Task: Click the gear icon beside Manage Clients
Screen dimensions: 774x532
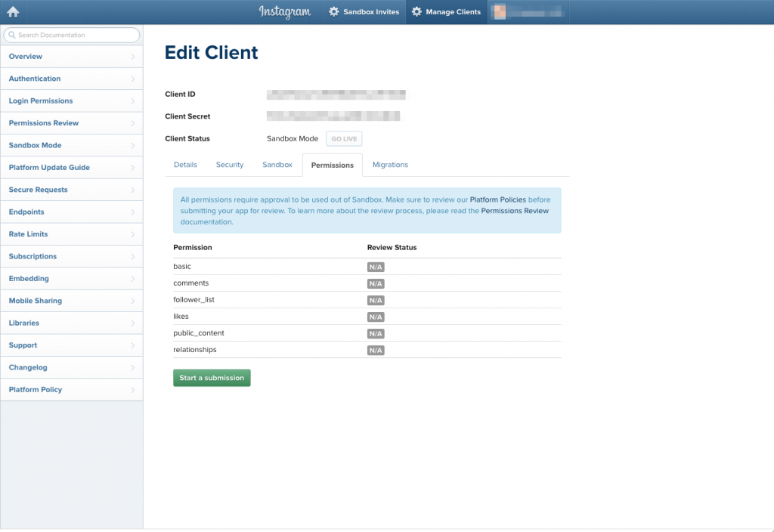Action: pos(416,12)
